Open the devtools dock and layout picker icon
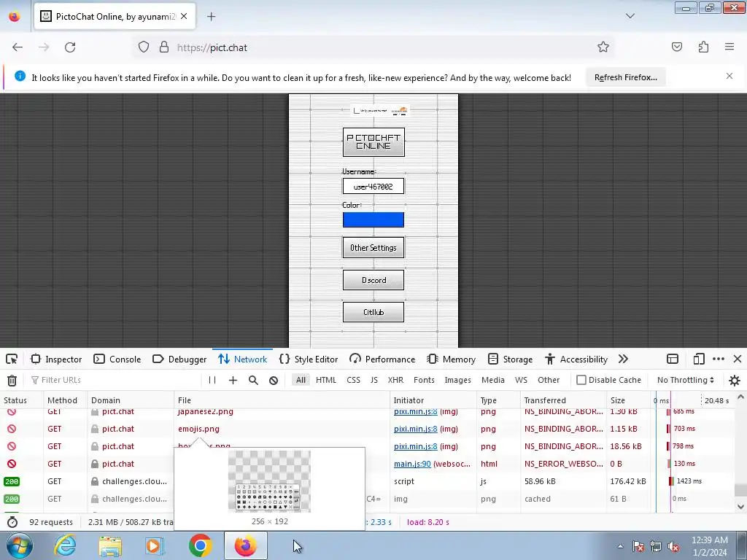This screenshot has height=560, width=747. coord(673,359)
